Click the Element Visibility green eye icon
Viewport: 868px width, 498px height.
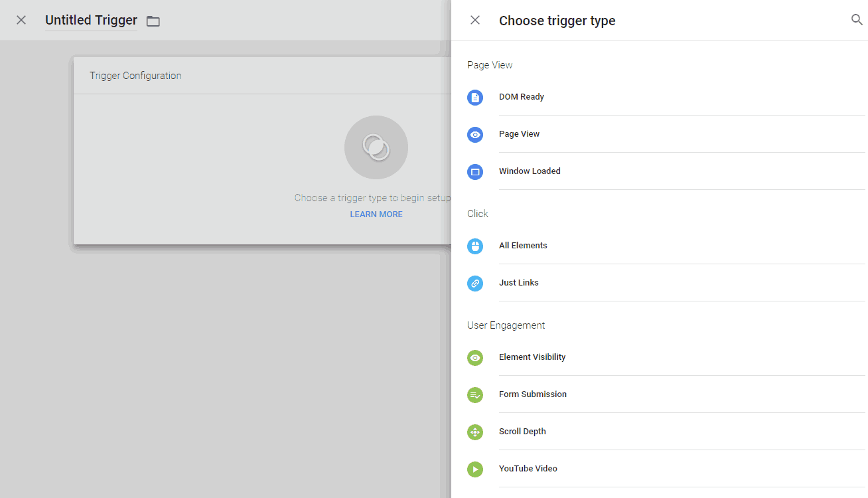point(475,358)
